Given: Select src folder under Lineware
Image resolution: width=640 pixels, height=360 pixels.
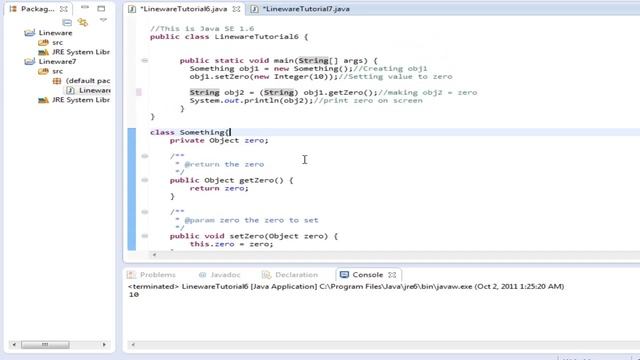Looking at the screenshot, I should 58,42.
